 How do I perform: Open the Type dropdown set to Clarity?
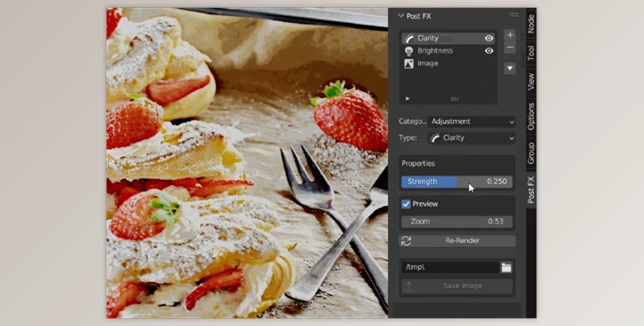(471, 138)
